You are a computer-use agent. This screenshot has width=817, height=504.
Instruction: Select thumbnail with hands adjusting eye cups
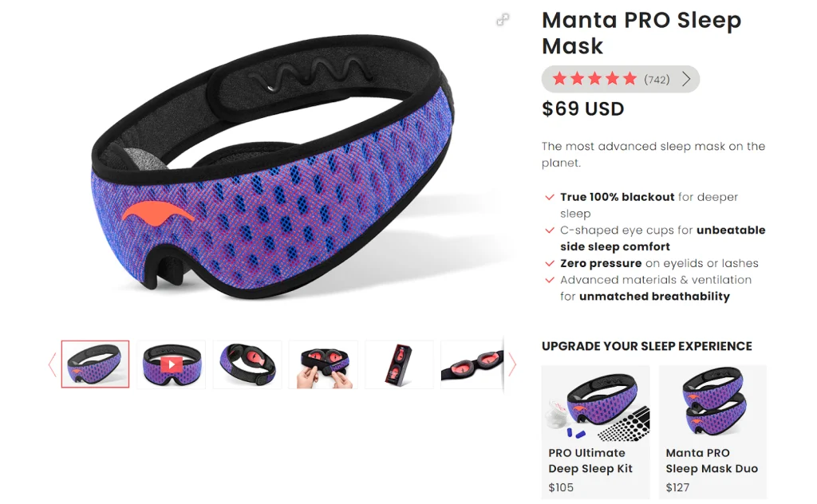(x=324, y=364)
